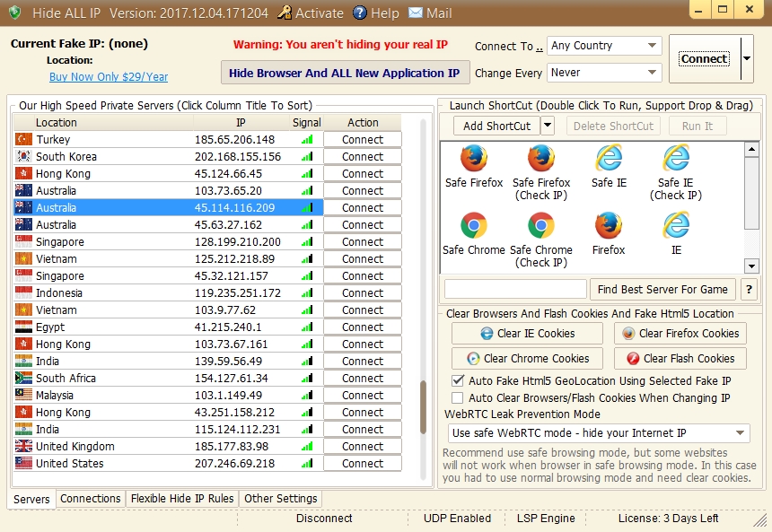Click the Indonesia flag icon
The image size is (772, 532).
point(23,292)
